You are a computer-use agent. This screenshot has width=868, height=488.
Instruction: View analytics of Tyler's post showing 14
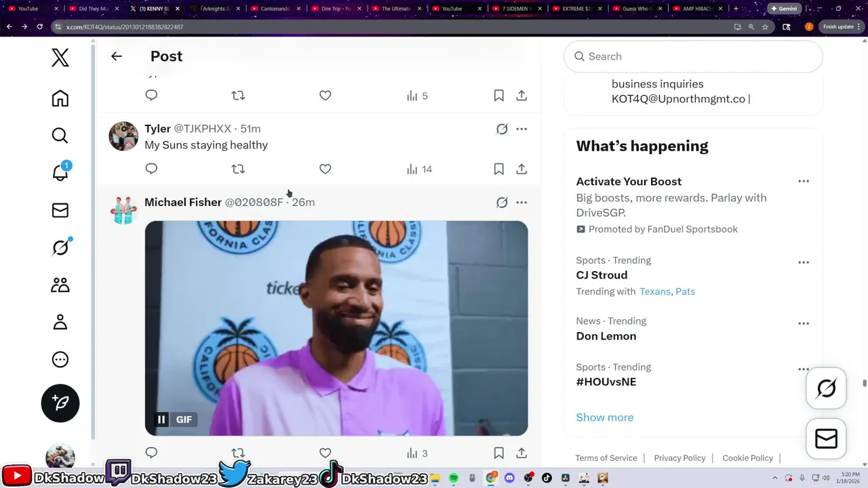(x=419, y=169)
